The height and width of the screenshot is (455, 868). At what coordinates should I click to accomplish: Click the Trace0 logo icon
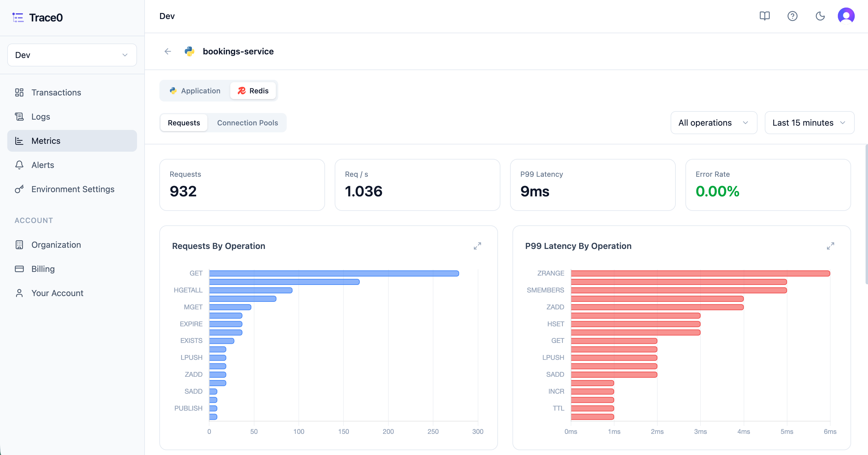tap(18, 18)
